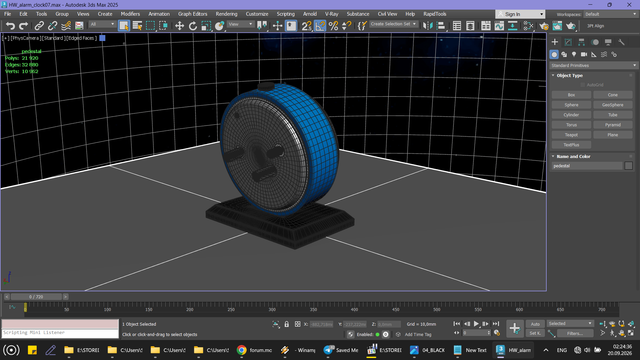This screenshot has width=640, height=360.
Task: Activate the Select and Scale tool
Action: click(206, 26)
